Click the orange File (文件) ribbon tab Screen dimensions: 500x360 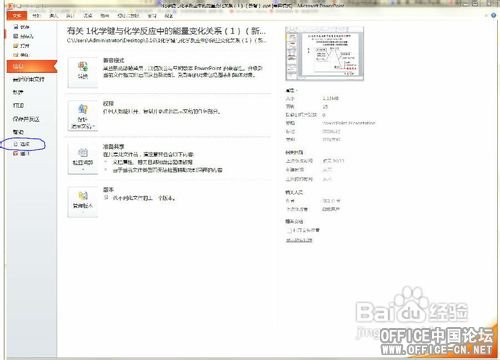[17, 16]
